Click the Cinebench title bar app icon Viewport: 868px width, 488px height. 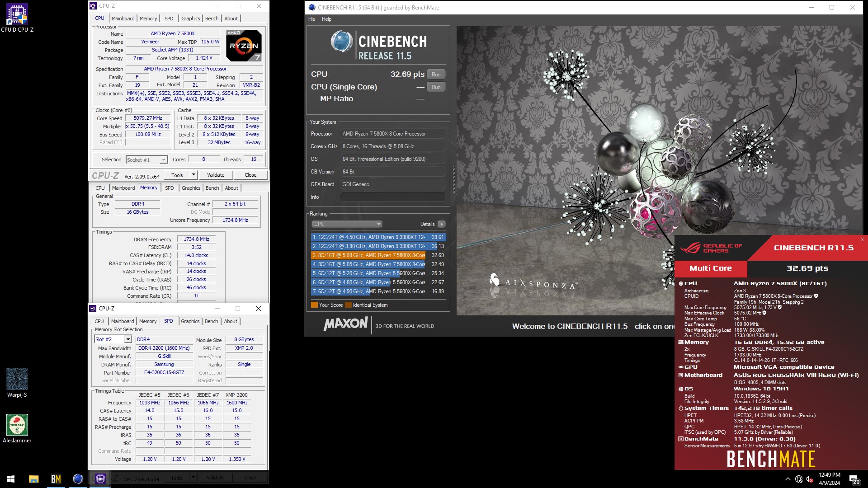coord(311,7)
